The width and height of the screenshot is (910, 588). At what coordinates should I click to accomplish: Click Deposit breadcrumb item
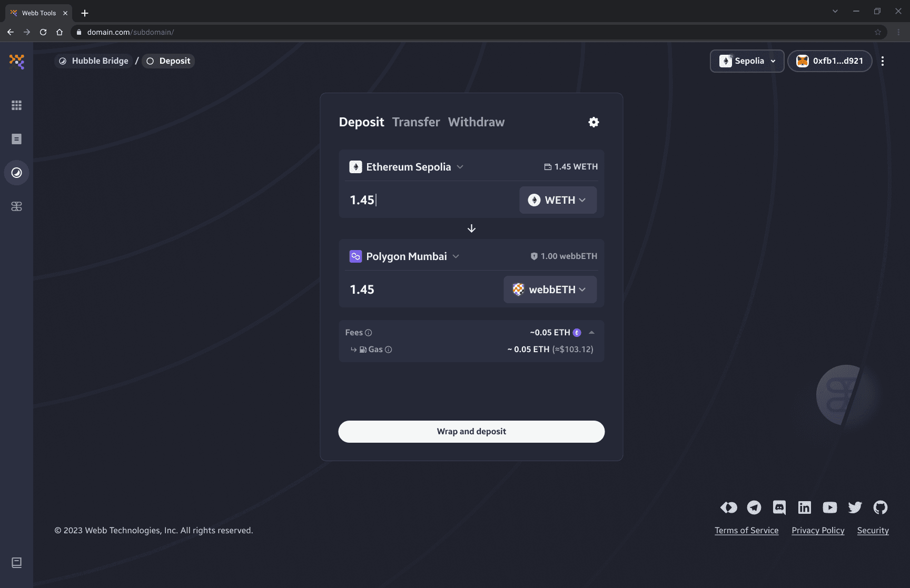[x=169, y=61]
